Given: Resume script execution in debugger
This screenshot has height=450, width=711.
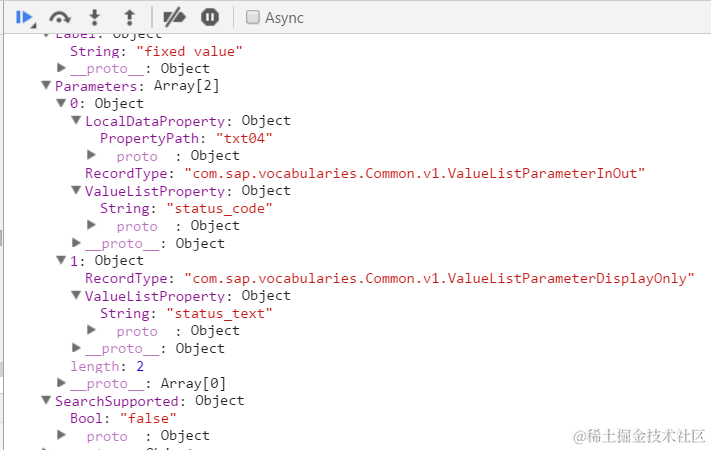Looking at the screenshot, I should point(24,18).
